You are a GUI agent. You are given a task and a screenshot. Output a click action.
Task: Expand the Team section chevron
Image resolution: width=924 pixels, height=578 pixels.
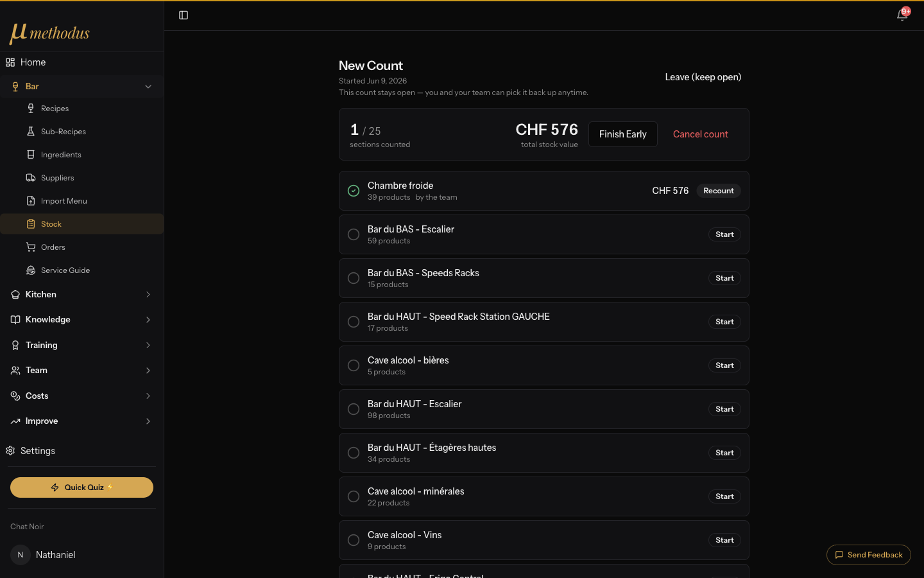pyautogui.click(x=148, y=371)
